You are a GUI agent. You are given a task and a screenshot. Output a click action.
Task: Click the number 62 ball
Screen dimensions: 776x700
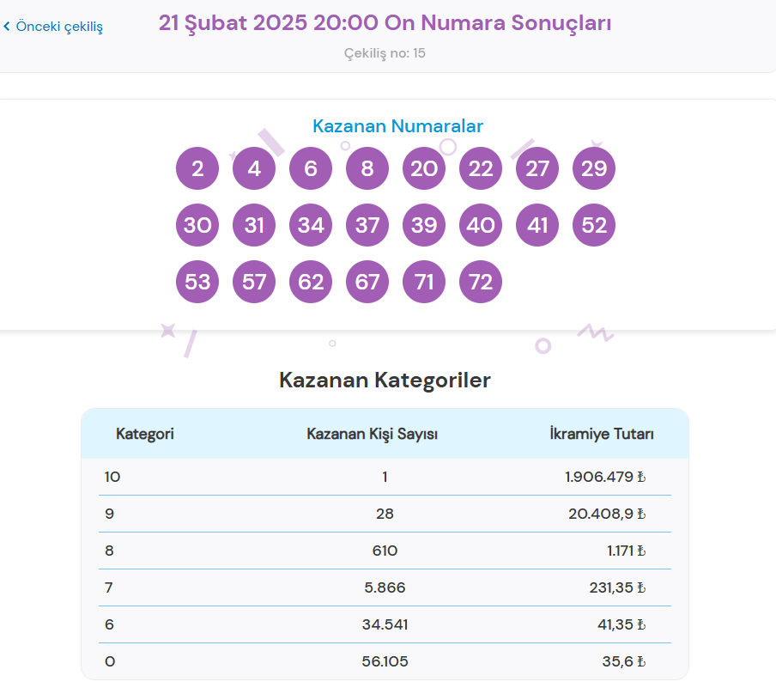[x=310, y=281]
